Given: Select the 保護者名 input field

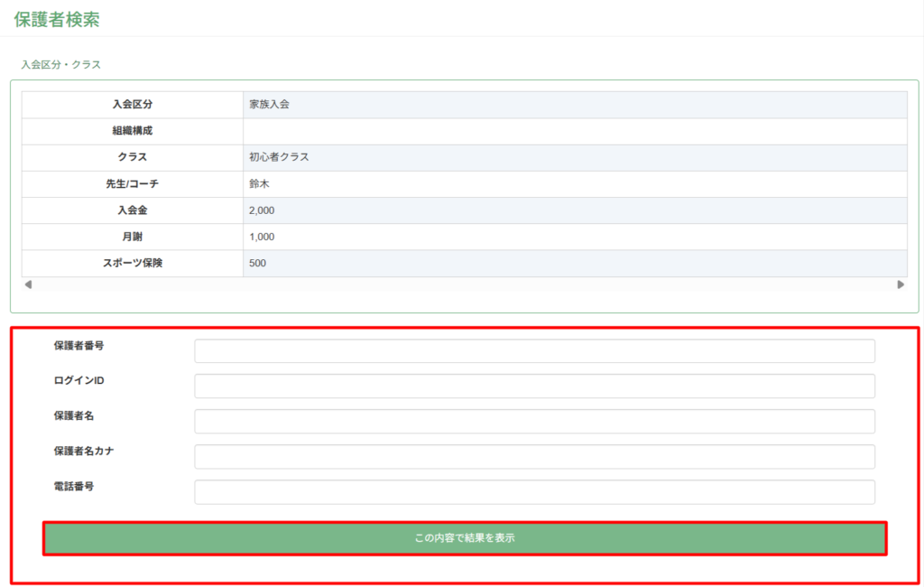Looking at the screenshot, I should 534,421.
